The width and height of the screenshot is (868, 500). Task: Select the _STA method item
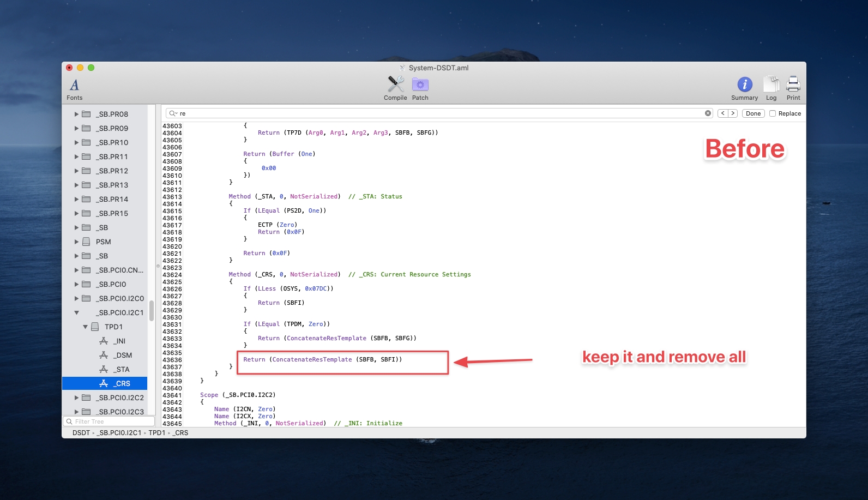pos(121,370)
